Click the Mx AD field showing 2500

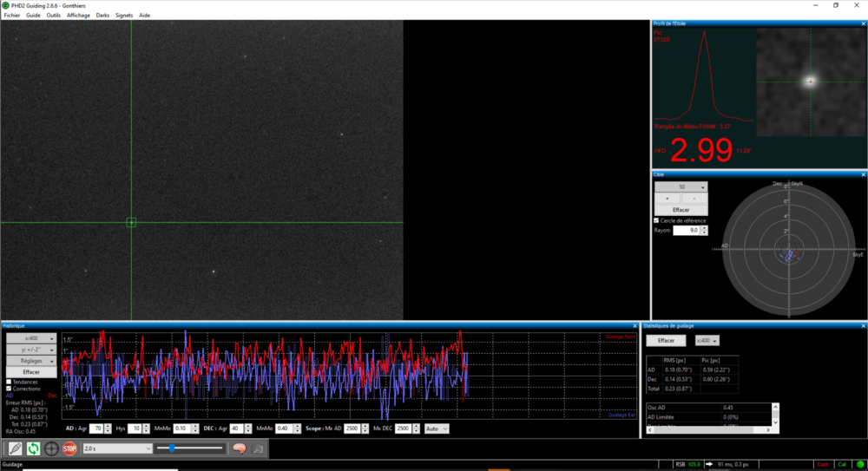352,429
